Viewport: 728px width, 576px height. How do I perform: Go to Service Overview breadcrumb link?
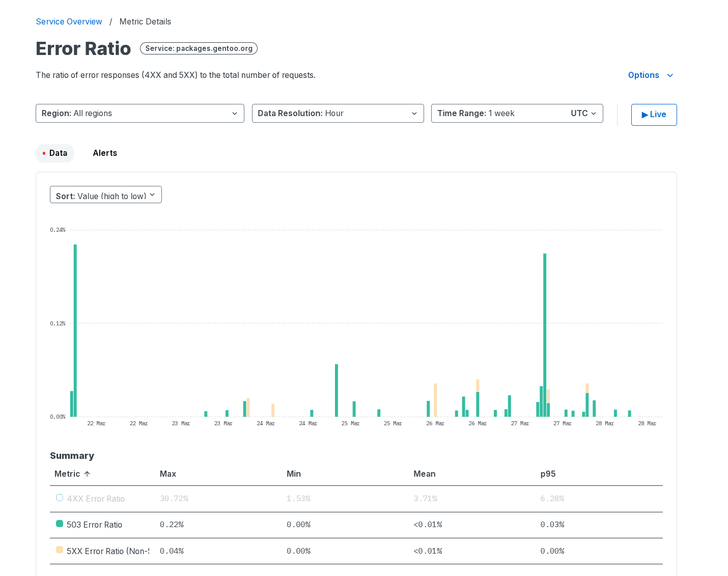pos(69,21)
